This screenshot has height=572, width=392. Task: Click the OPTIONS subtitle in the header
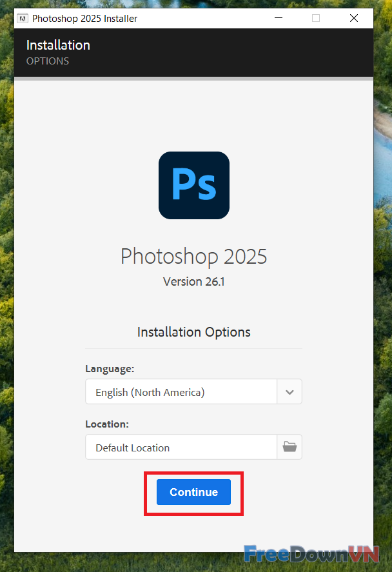48,61
